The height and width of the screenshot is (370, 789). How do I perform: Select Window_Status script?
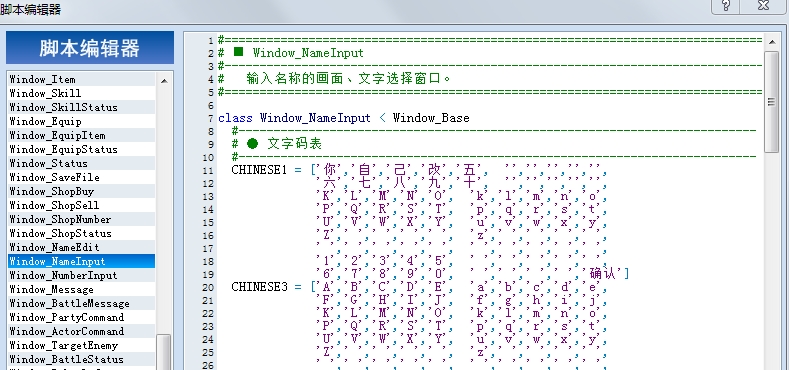point(82,163)
